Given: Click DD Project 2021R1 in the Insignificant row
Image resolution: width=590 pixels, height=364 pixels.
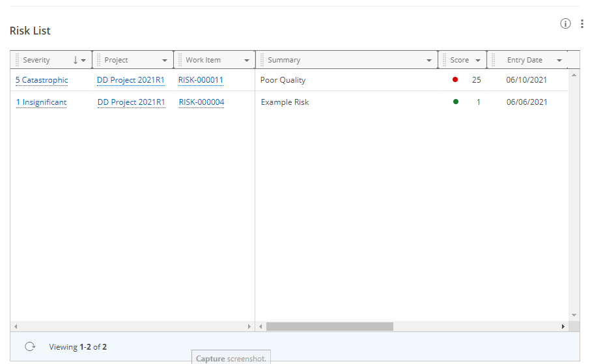Looking at the screenshot, I should coord(131,102).
